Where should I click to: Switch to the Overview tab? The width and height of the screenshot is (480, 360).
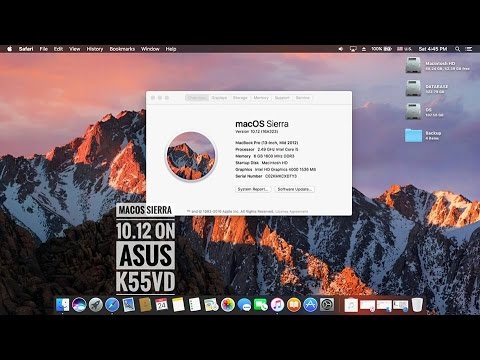pyautogui.click(x=197, y=98)
